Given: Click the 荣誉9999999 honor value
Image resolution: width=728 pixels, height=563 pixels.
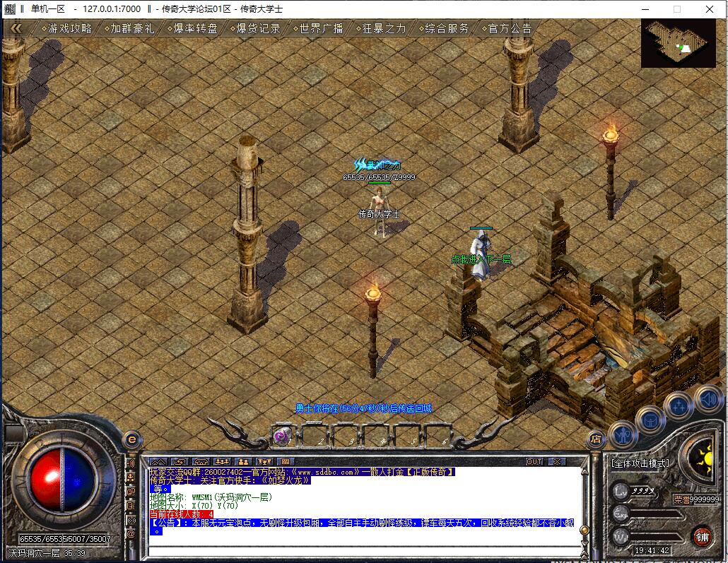Looking at the screenshot, I should pos(696,499).
